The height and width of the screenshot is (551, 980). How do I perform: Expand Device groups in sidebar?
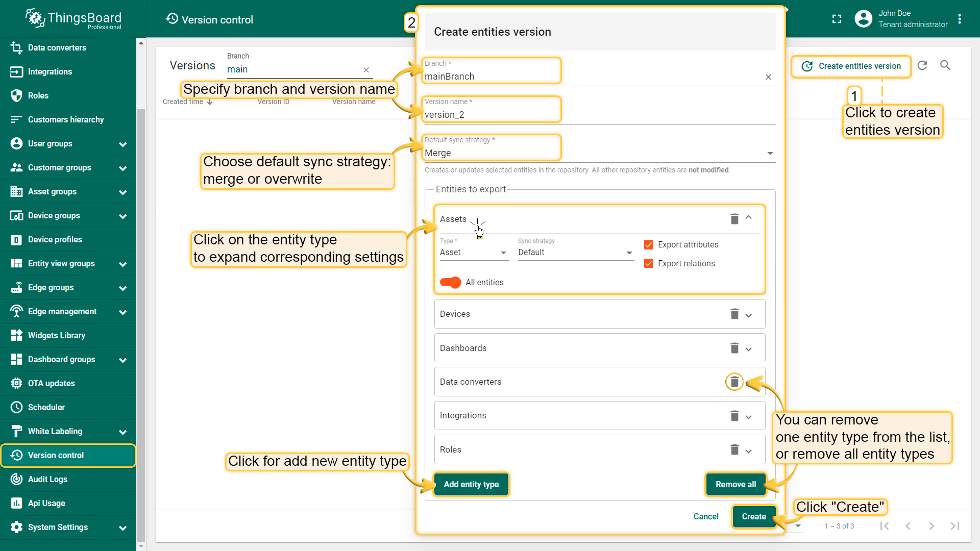click(x=122, y=216)
